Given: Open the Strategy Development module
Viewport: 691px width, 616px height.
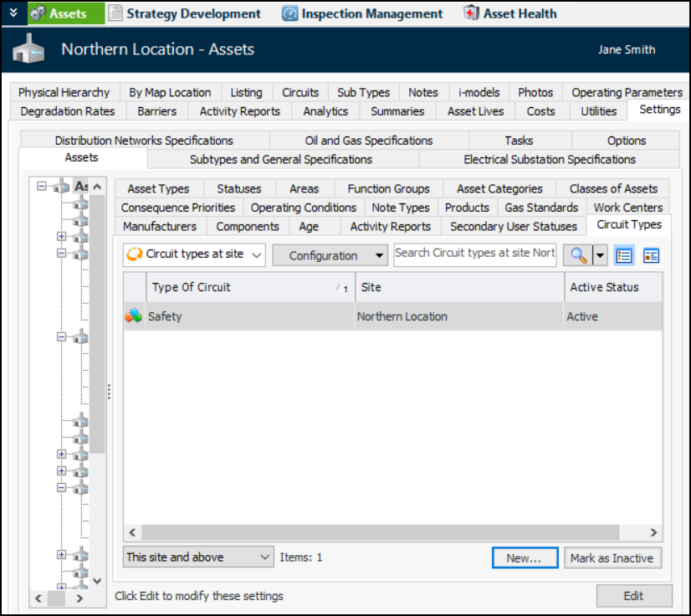Looking at the screenshot, I should 184,13.
